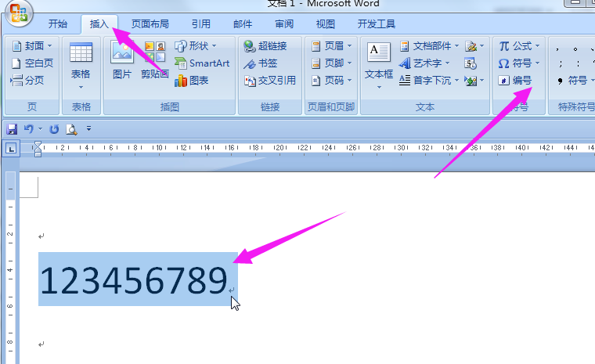
Task: Insert a 超链接 hyperlink
Action: click(x=265, y=46)
